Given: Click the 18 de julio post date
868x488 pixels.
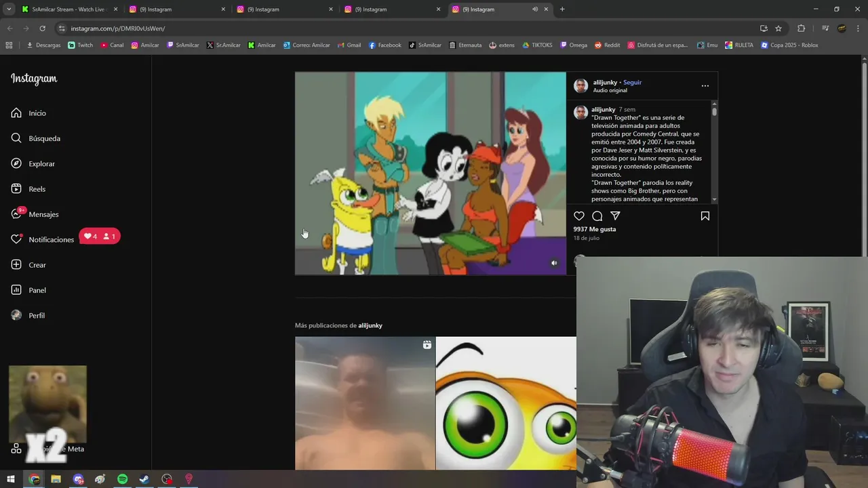Looking at the screenshot, I should click(587, 238).
